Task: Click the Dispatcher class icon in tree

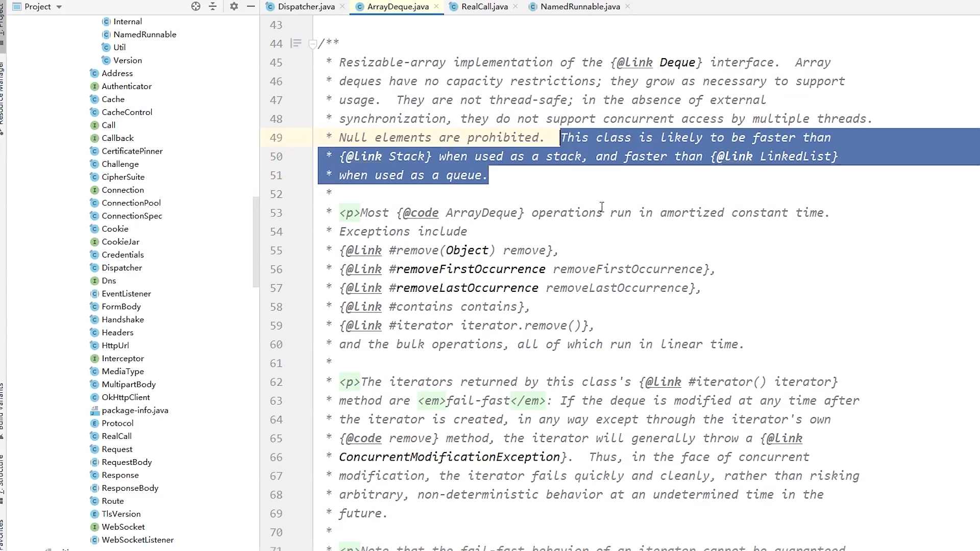Action: point(94,268)
